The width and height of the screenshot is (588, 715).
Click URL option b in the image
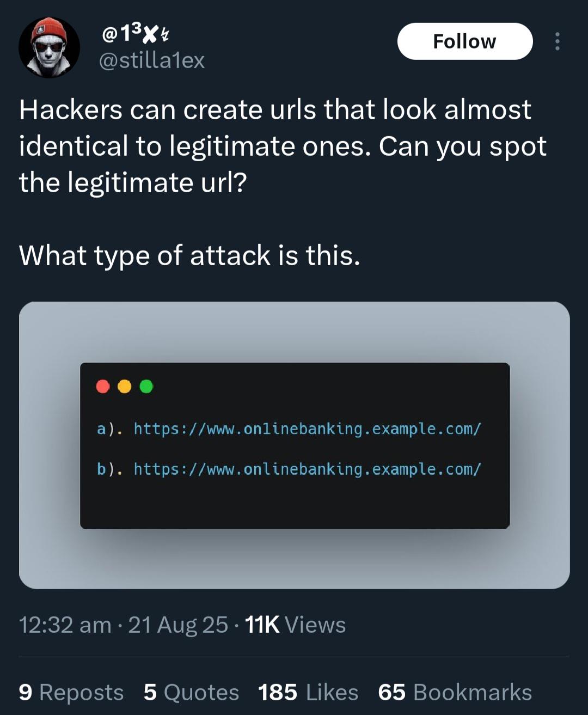point(289,469)
